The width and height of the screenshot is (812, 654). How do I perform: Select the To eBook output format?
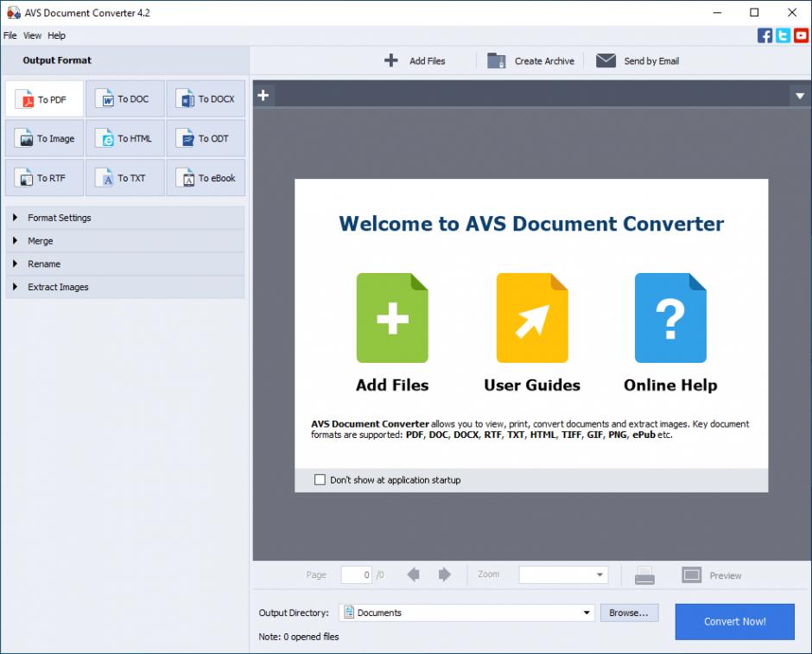coord(206,178)
